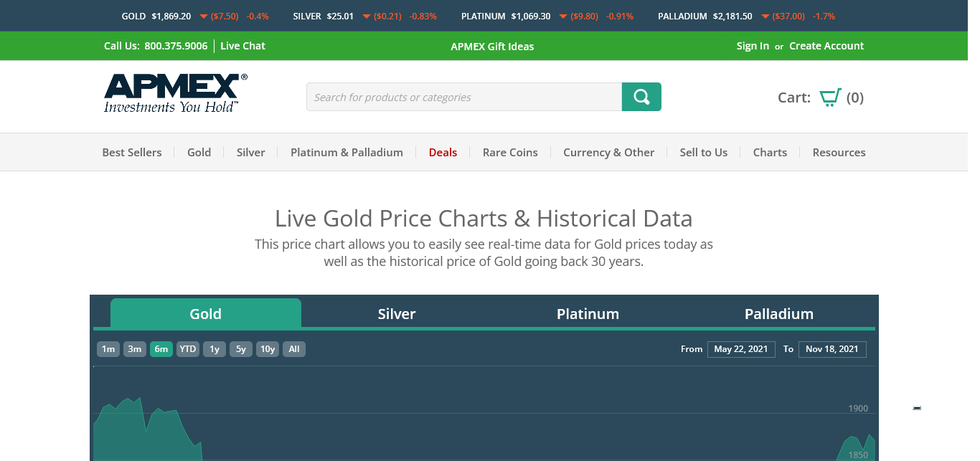Select the 1m time range
Image resolution: width=980 pixels, height=461 pixels.
coord(108,349)
